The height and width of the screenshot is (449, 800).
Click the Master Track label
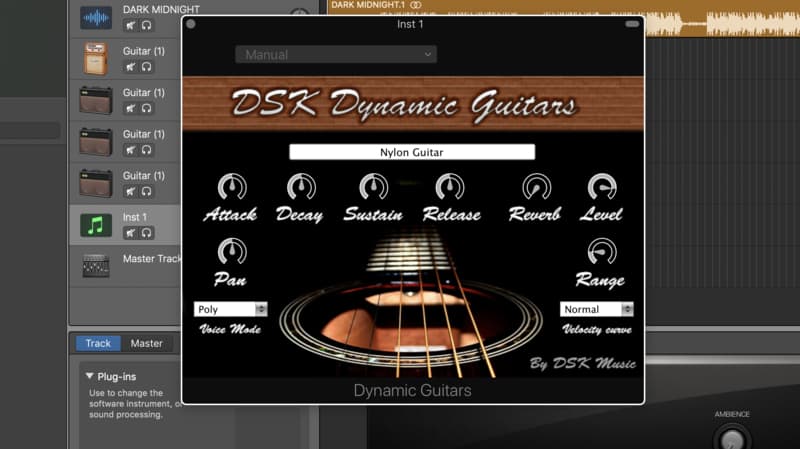coord(152,259)
